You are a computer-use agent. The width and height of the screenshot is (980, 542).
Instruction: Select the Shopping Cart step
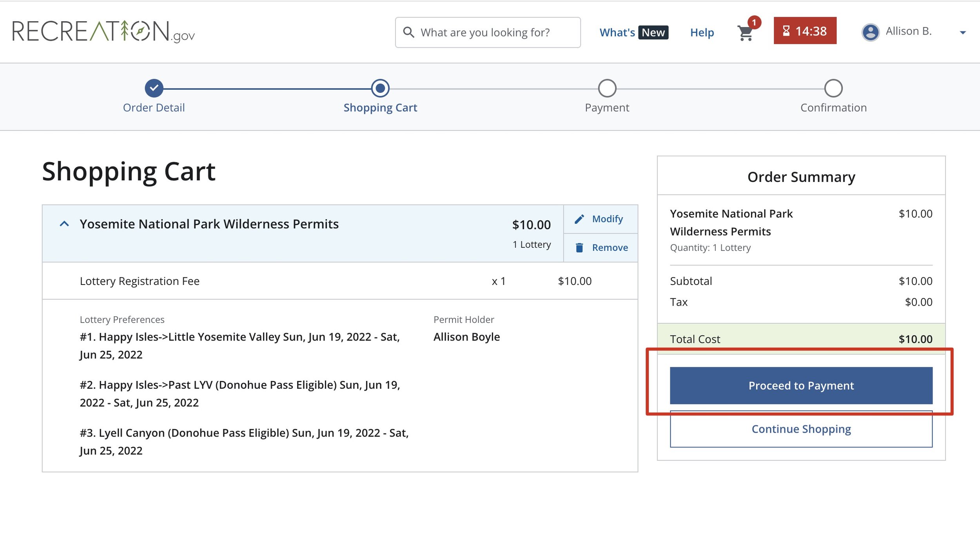380,96
